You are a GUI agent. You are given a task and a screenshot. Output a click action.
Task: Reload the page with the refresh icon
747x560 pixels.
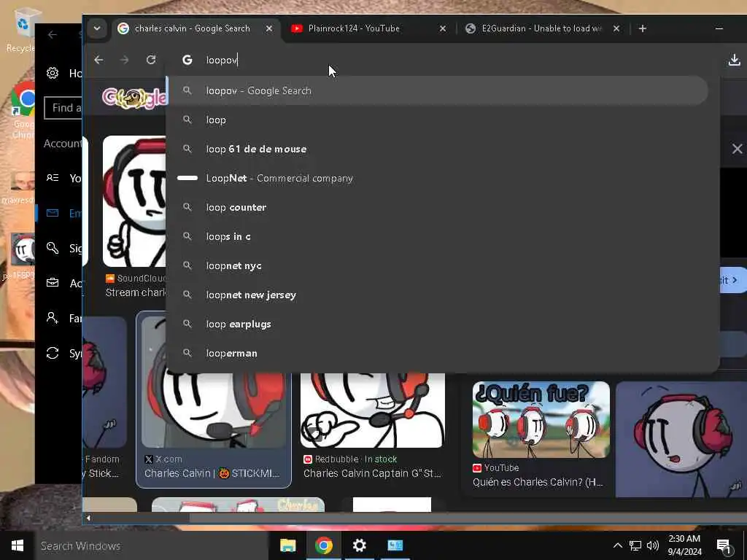pyautogui.click(x=151, y=60)
